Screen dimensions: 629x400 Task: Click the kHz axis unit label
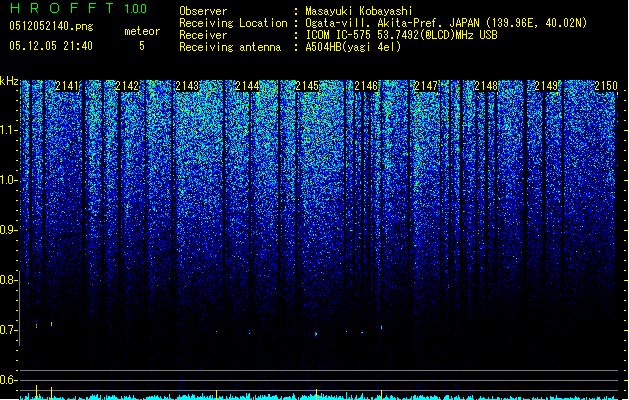[x=9, y=81]
